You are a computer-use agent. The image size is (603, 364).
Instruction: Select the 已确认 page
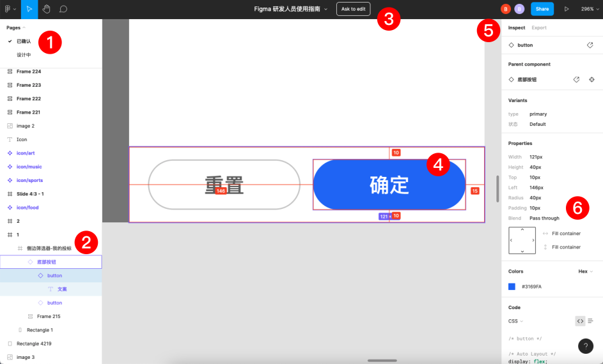click(24, 41)
